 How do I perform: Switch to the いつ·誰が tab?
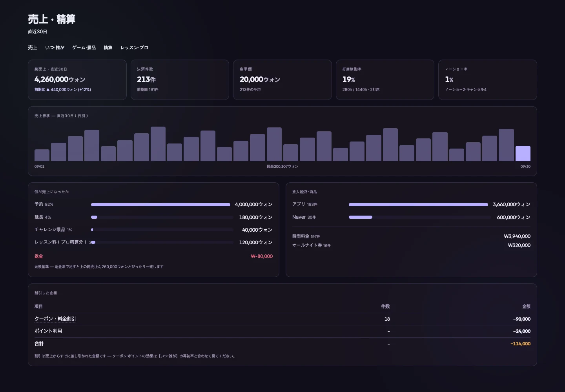coord(55,47)
